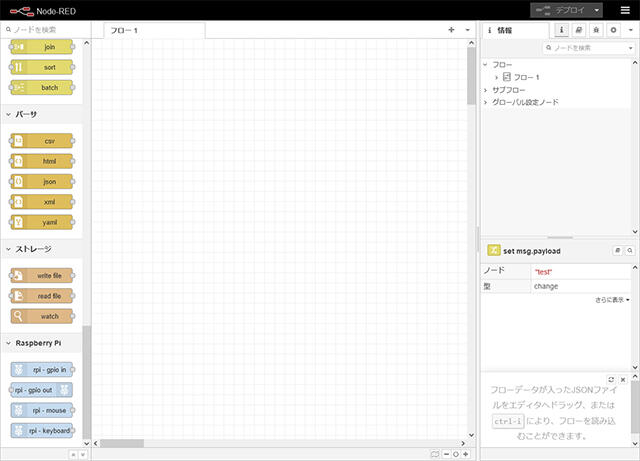The height and width of the screenshot is (461, 640).
Task: Click the Deploy (デプロイ) button
Action: 561,10
